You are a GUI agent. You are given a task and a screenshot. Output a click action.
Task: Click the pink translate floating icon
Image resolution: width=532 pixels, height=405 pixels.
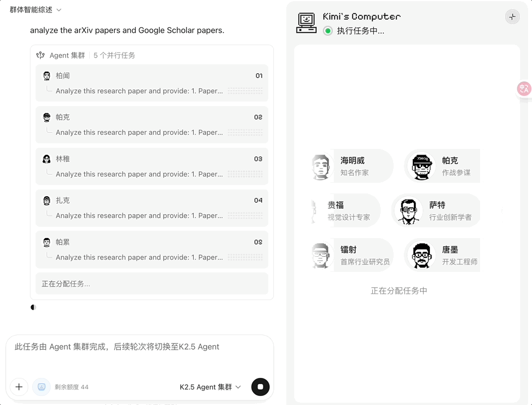pyautogui.click(x=524, y=89)
